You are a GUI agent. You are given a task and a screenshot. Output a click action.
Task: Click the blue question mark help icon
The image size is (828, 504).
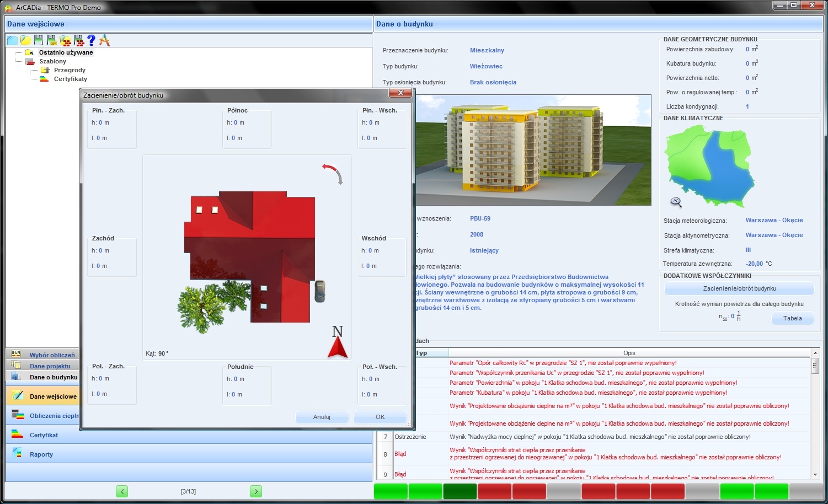92,40
